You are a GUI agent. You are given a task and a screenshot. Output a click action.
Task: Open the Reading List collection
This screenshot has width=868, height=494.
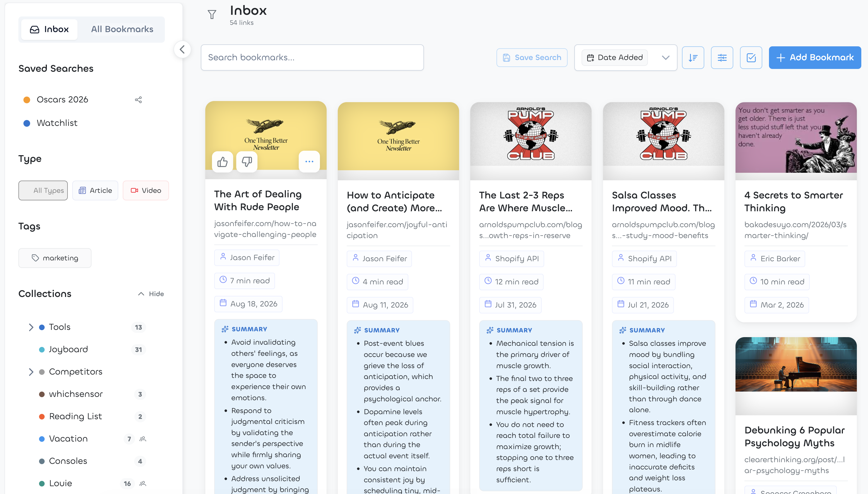click(75, 417)
